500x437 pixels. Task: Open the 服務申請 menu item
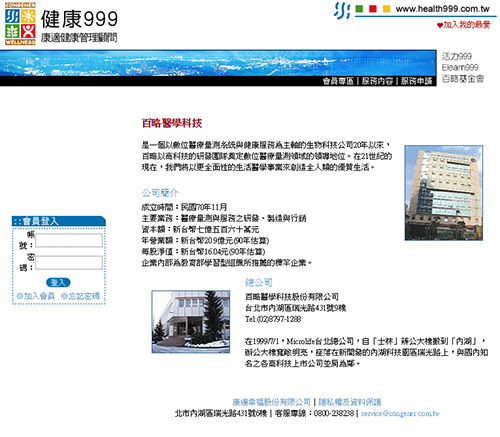(x=416, y=81)
